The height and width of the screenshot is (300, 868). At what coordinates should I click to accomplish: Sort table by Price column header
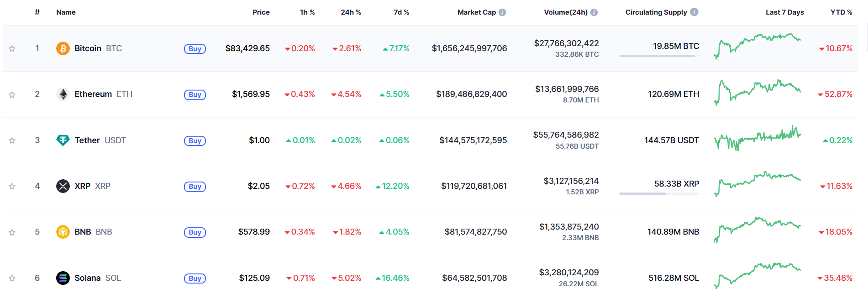click(261, 12)
